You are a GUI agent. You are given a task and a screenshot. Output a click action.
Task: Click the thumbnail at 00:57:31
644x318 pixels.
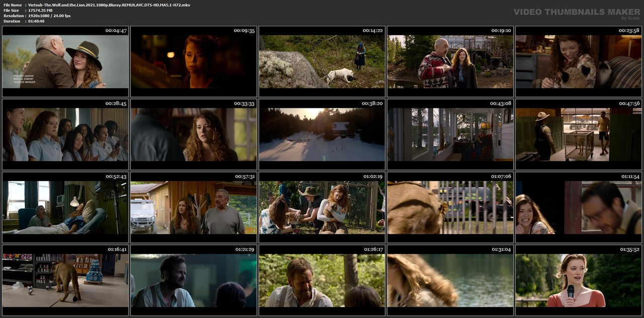pyautogui.click(x=194, y=207)
